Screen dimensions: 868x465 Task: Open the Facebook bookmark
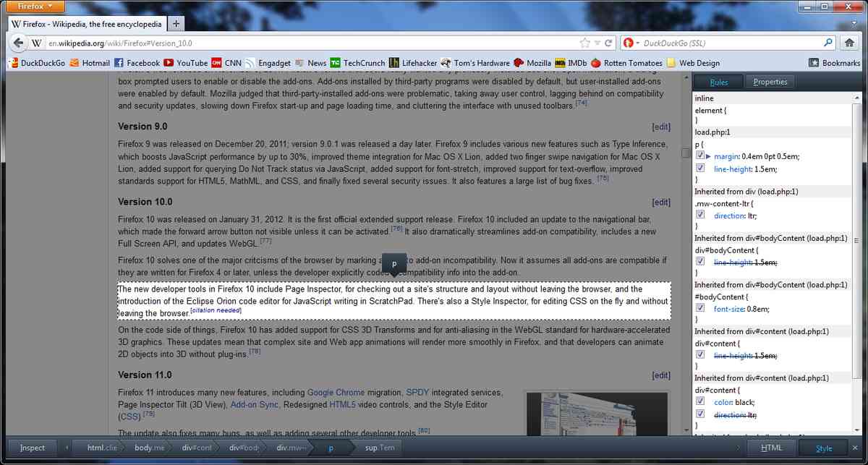pos(137,63)
